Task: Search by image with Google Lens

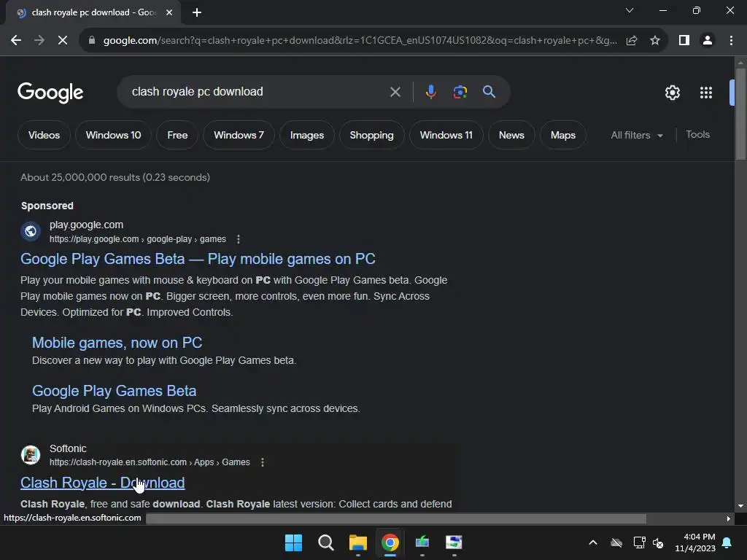Action: pos(460,92)
